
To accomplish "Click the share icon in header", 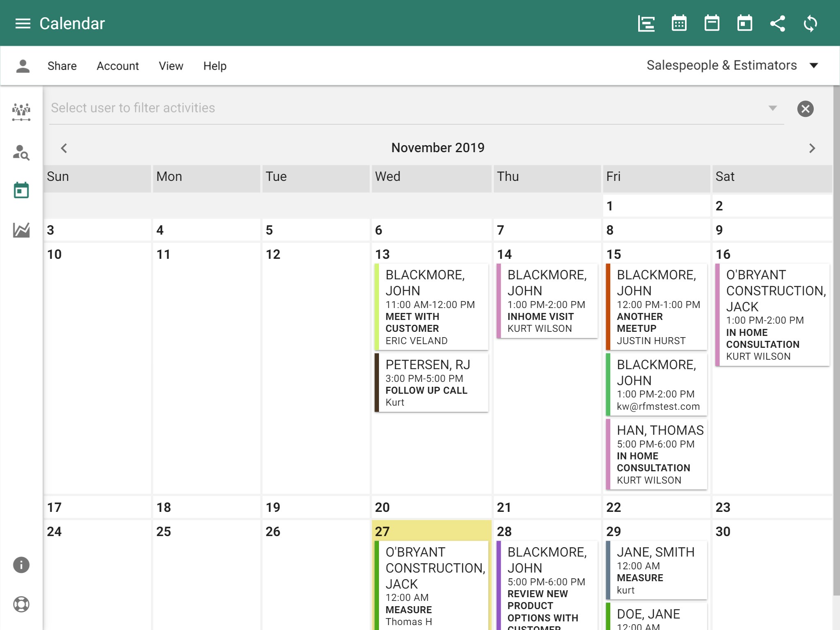I will tap(778, 23).
